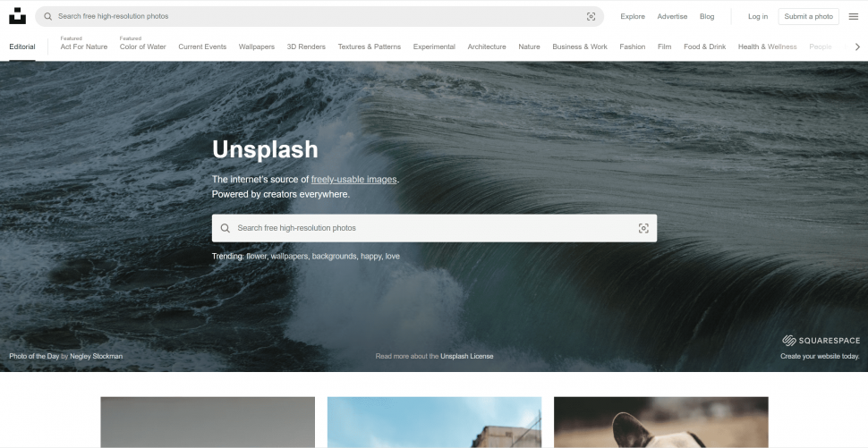This screenshot has width=868, height=448.
Task: Click the Submit a photo button
Action: pos(808,17)
